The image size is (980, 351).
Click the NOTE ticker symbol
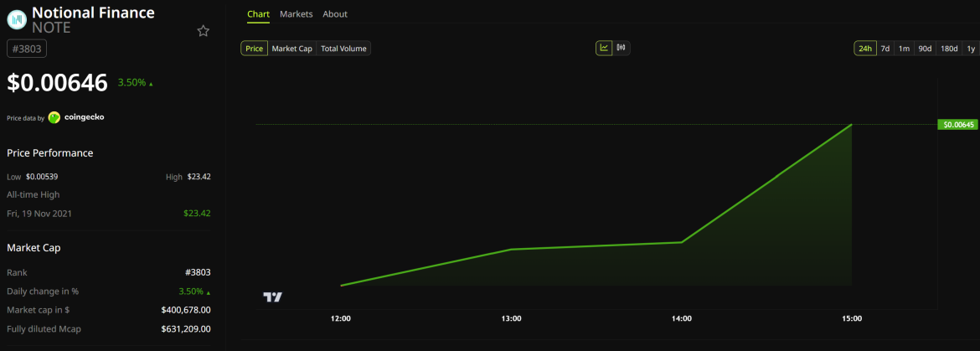click(51, 28)
